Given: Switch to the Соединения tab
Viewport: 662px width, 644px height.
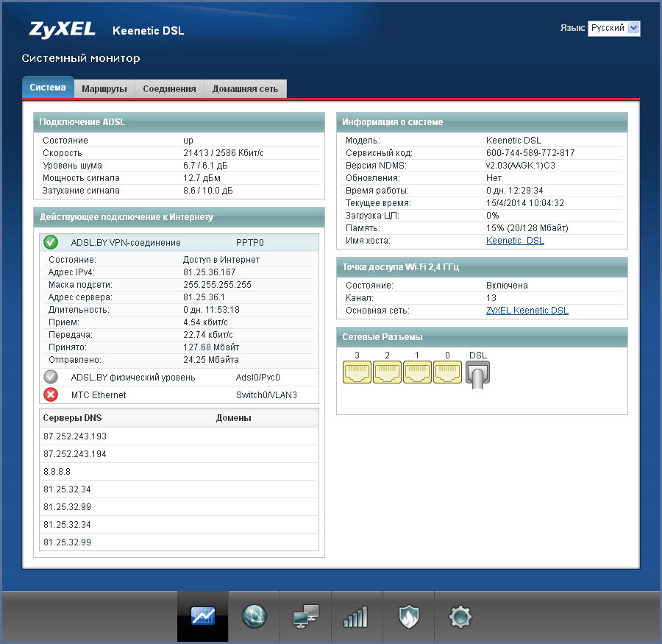Looking at the screenshot, I should coord(169,88).
